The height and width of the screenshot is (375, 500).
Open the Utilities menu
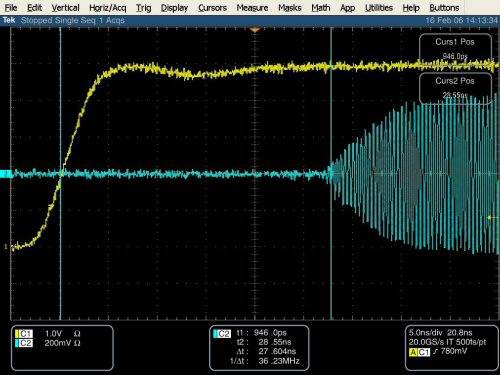tap(379, 8)
